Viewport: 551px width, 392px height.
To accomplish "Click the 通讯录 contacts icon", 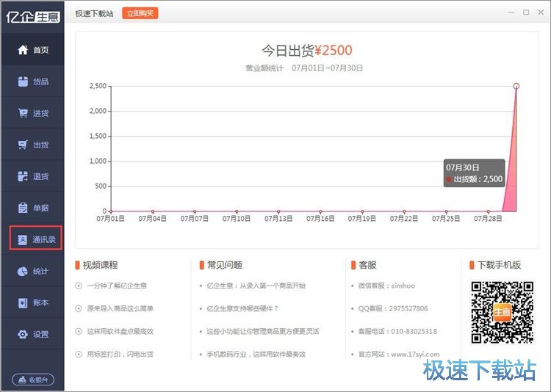I will [23, 239].
